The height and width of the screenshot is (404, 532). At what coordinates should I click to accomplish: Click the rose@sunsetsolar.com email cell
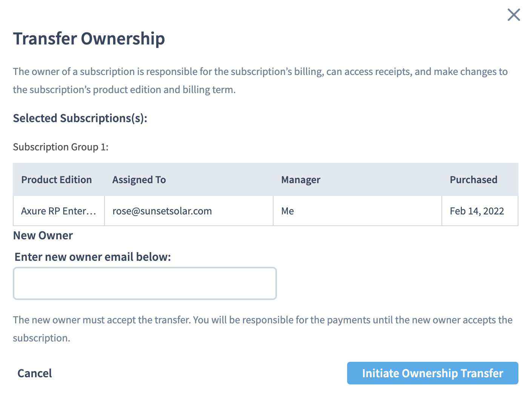click(x=162, y=211)
